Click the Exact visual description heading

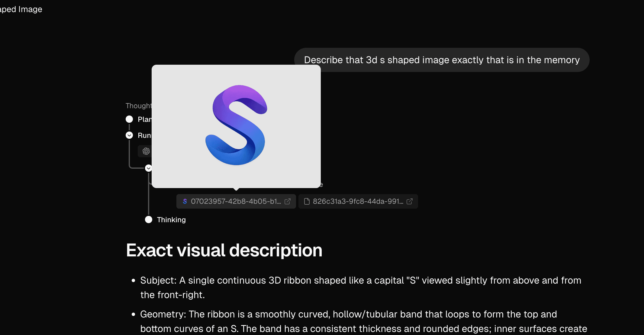click(x=224, y=250)
